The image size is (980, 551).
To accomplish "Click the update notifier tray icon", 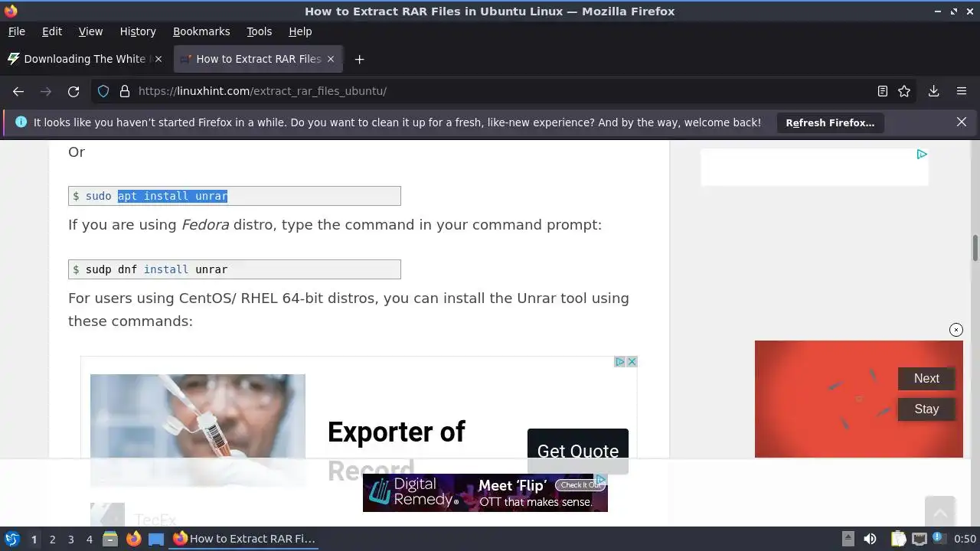I will point(938,539).
